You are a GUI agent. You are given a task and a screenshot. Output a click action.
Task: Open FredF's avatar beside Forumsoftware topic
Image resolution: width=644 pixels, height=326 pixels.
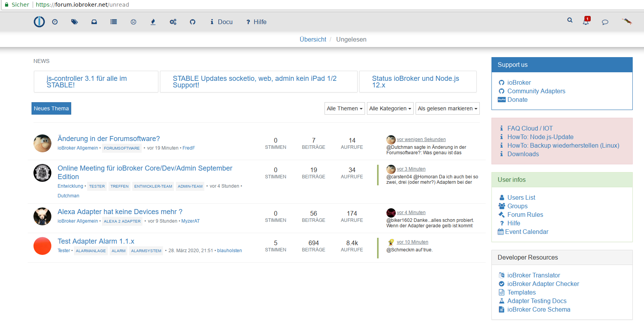tap(42, 143)
